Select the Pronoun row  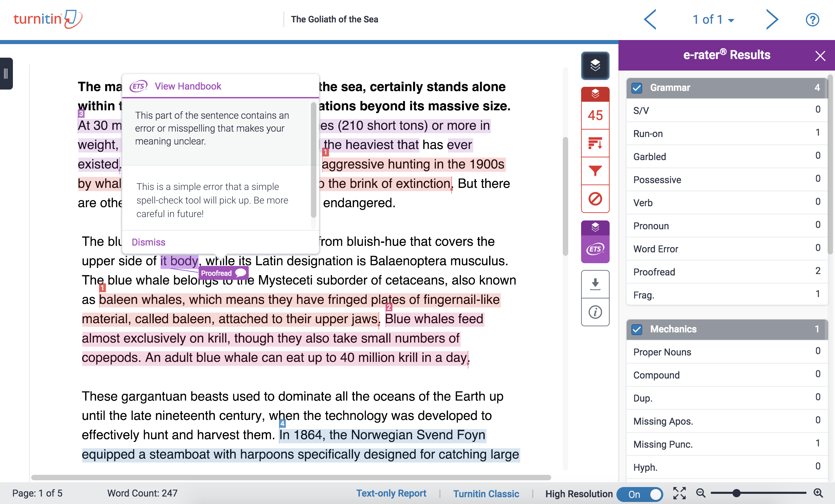727,226
